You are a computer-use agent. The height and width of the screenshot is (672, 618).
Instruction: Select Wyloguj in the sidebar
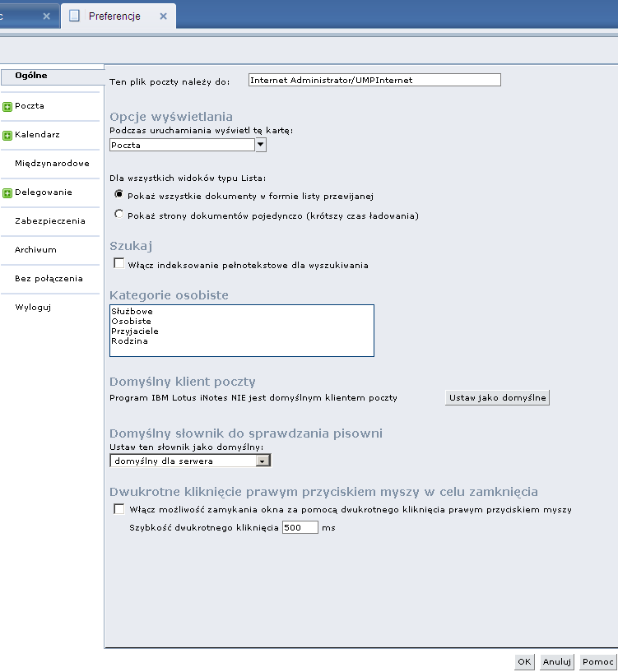coord(33,307)
